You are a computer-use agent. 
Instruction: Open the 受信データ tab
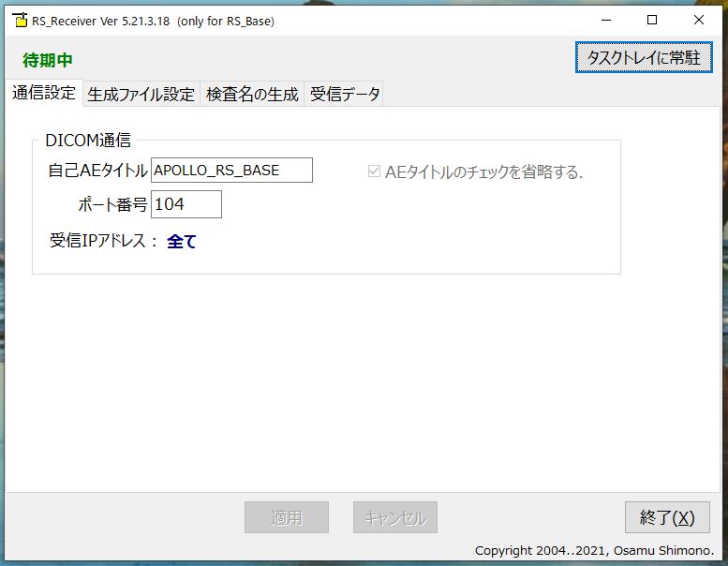(x=344, y=95)
